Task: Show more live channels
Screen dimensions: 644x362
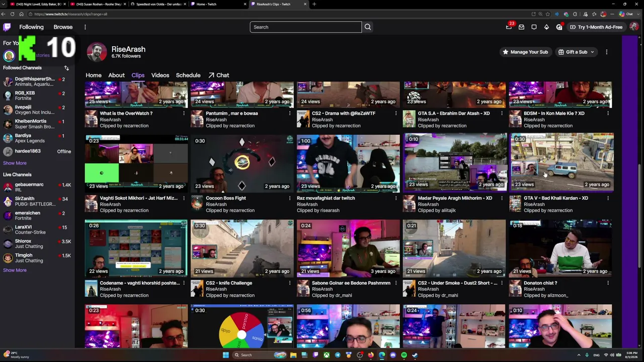Action: [x=15, y=270]
